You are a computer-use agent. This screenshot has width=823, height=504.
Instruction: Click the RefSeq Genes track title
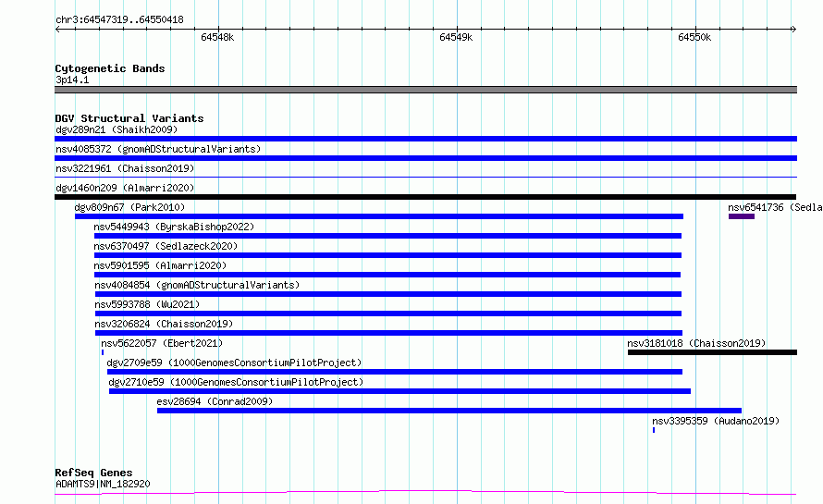click(93, 473)
